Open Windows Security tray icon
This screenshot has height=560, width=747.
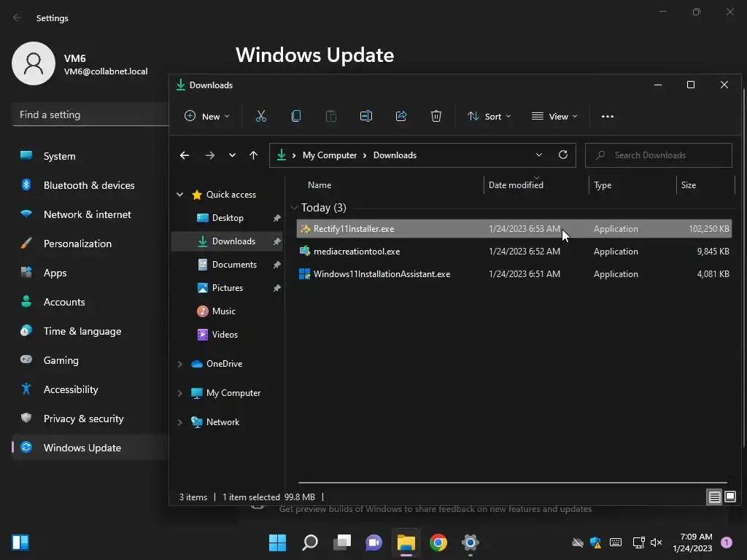(x=595, y=542)
